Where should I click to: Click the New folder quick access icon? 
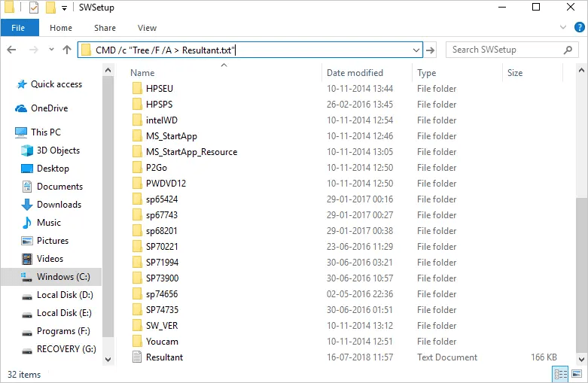[50, 8]
